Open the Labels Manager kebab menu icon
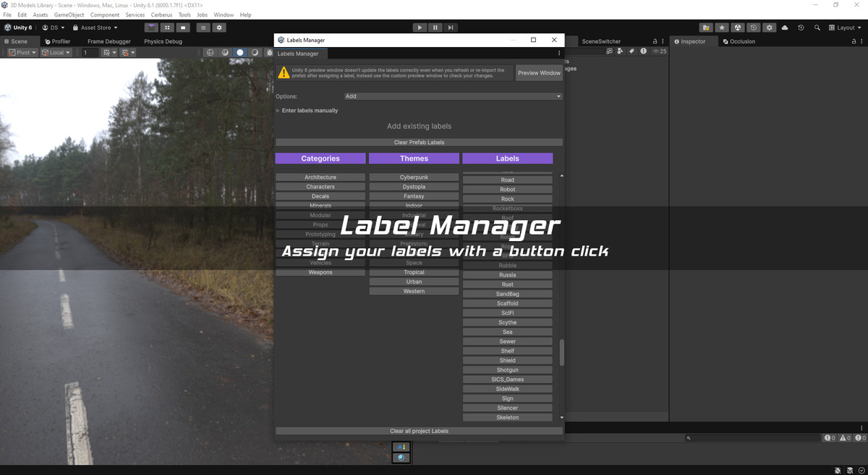This screenshot has height=475, width=868. point(558,52)
